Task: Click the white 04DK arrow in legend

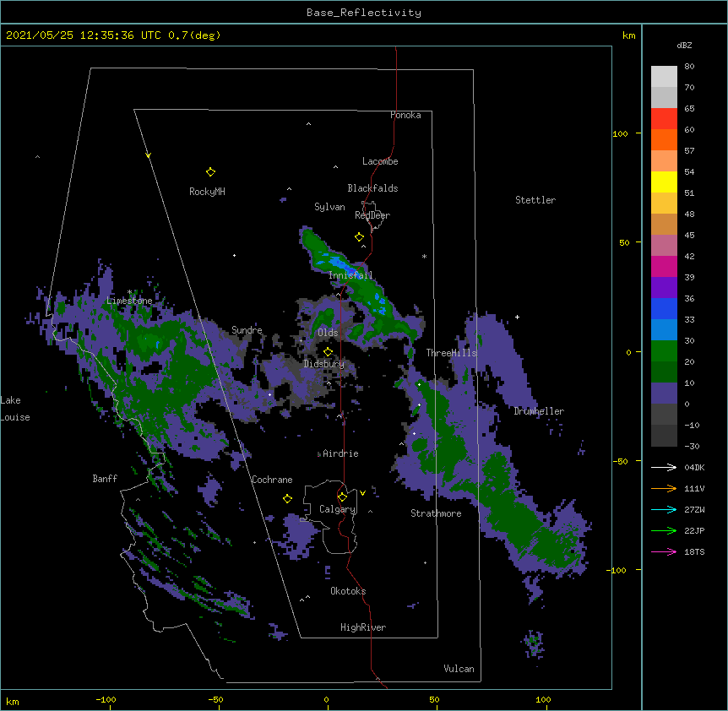Action: (x=664, y=467)
